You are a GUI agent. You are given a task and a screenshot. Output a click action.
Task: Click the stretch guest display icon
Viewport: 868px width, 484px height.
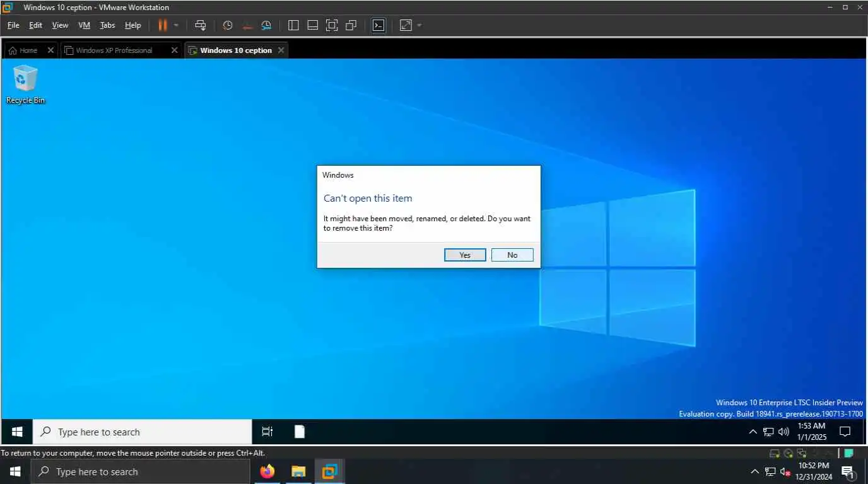(x=406, y=25)
